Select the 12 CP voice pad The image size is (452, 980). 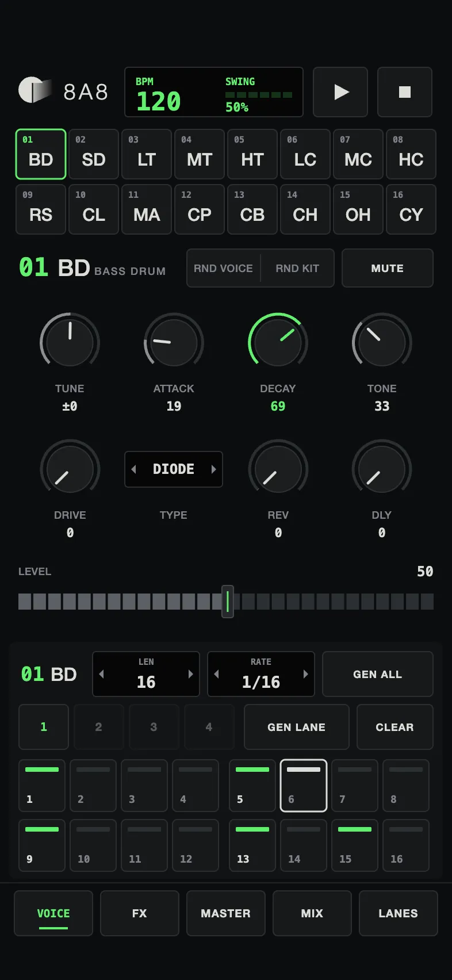[x=200, y=209]
